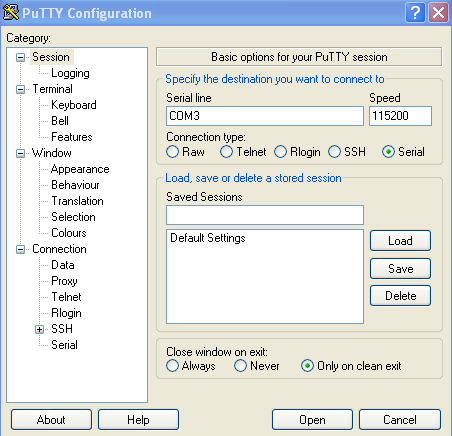The image size is (452, 436).
Task: Expand the SSH tree node
Action: coord(39,329)
